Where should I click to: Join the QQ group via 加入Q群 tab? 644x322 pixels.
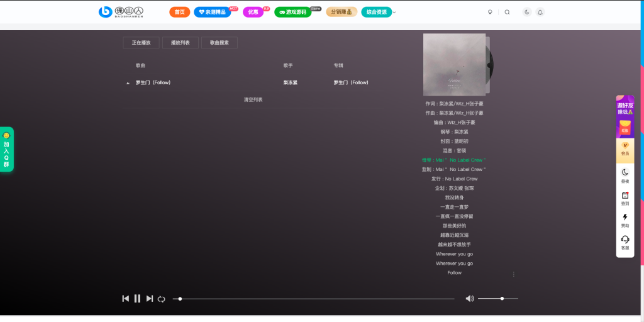[6, 149]
